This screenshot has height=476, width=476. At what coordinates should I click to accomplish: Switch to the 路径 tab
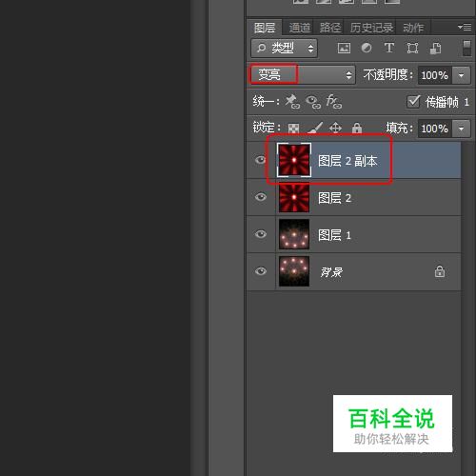click(330, 28)
